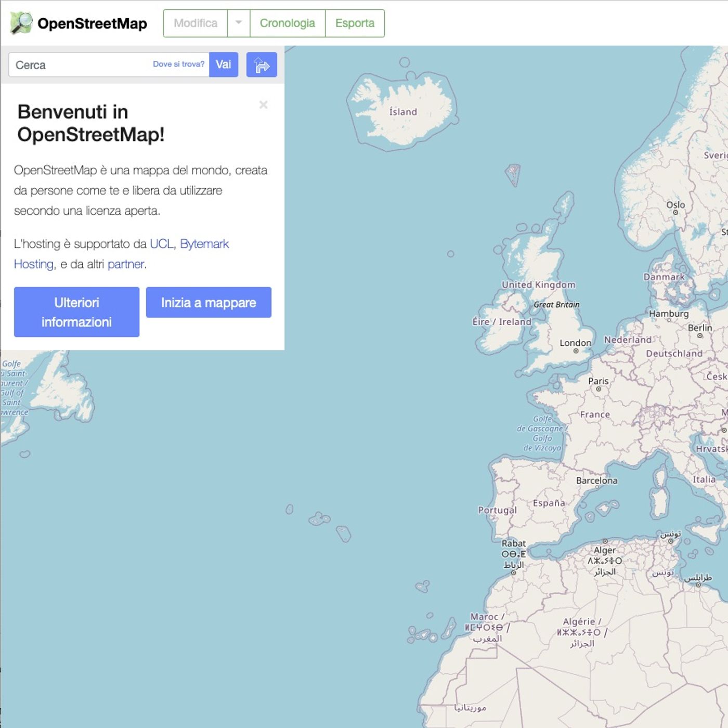The width and height of the screenshot is (728, 728).
Task: Open the Bytemark Hosting link
Action: click(x=122, y=254)
